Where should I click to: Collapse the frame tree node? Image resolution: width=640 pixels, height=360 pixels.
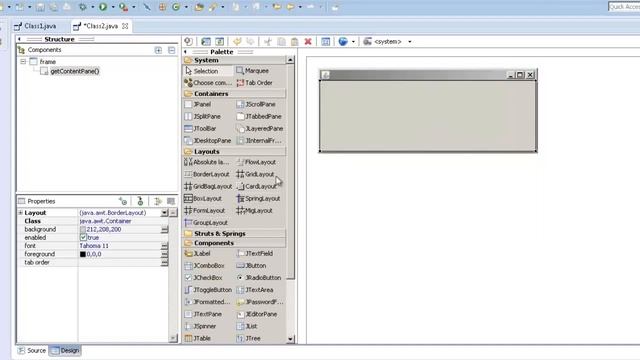click(x=23, y=62)
